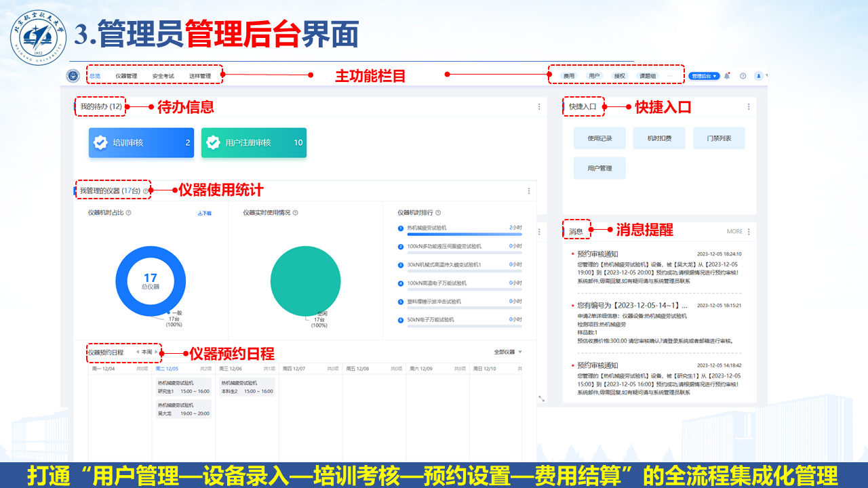The image size is (868, 488).
Task: Click MORE link in the 消息 panel
Action: tap(734, 231)
